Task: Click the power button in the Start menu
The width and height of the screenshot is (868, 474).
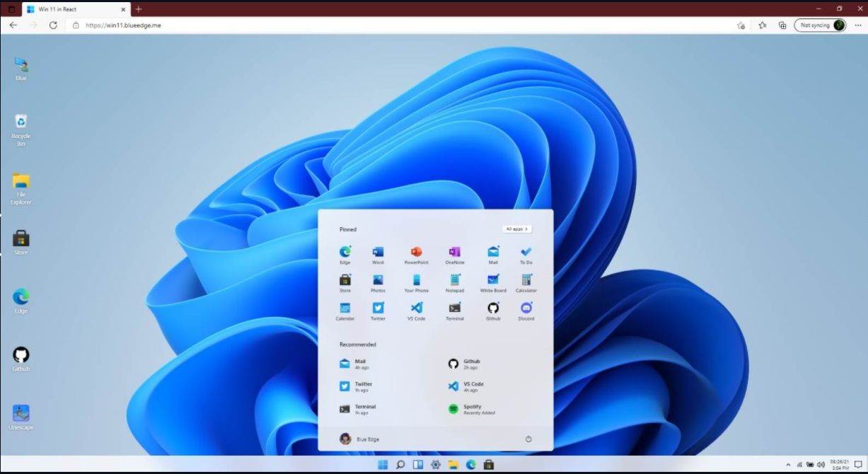Action: pos(528,439)
